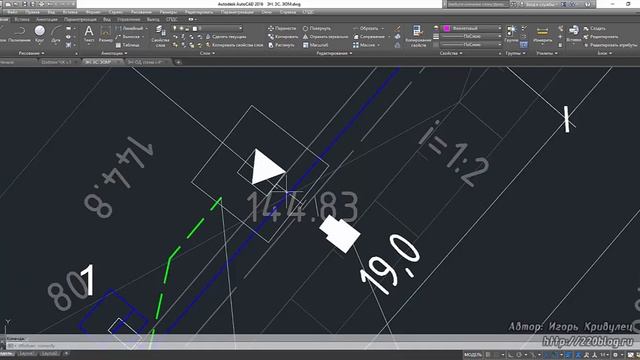Switch to the Управление ribbon tab
The width and height of the screenshot is (640, 360).
coord(129,19)
